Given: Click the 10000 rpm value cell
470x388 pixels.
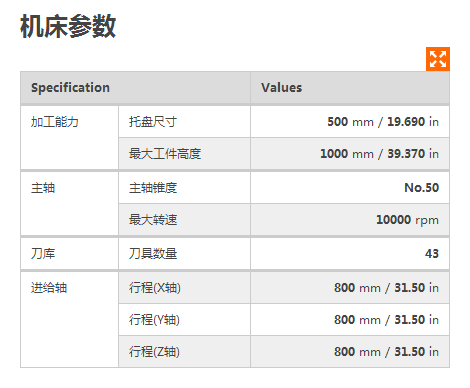Looking at the screenshot, I should coord(350,220).
